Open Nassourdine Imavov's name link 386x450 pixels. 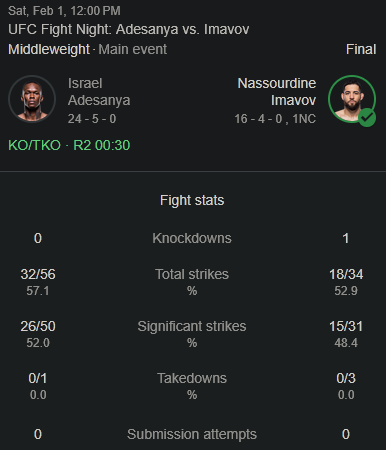pyautogui.click(x=277, y=92)
